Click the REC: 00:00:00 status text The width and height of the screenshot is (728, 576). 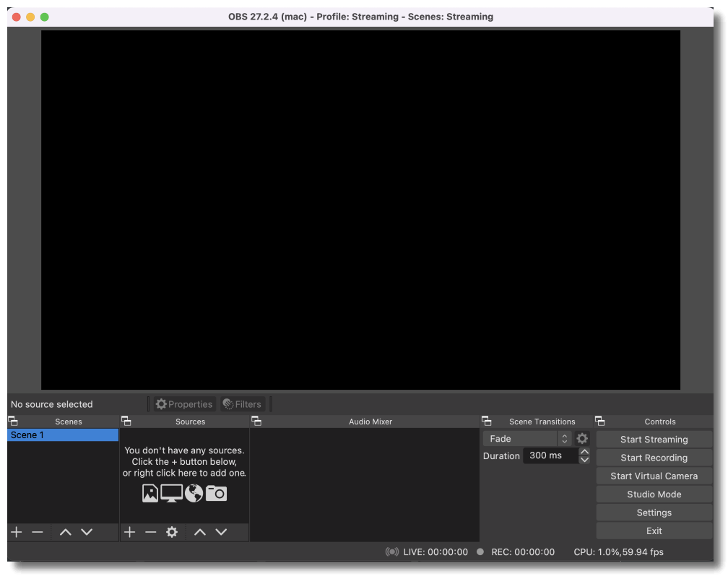tap(523, 552)
